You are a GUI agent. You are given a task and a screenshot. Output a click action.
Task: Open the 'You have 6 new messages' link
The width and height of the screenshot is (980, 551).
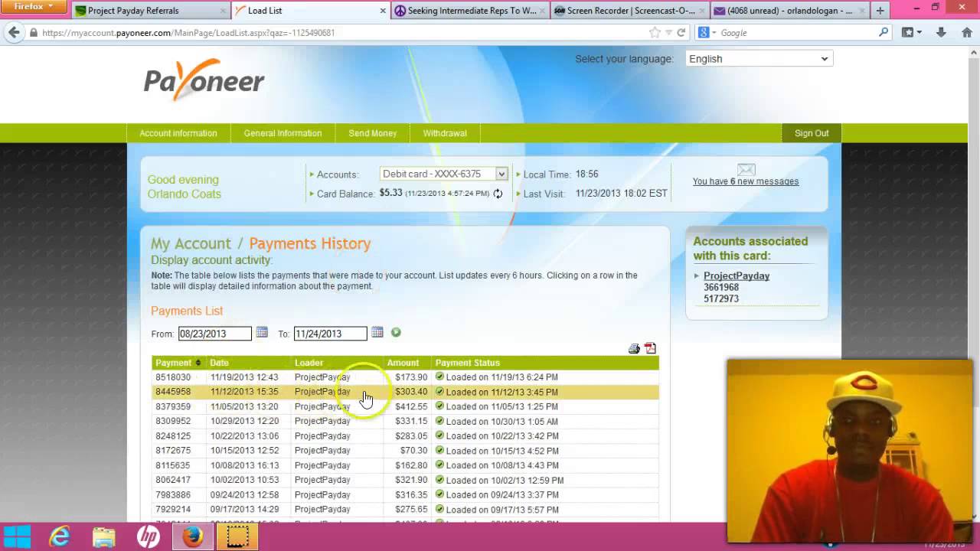746,181
